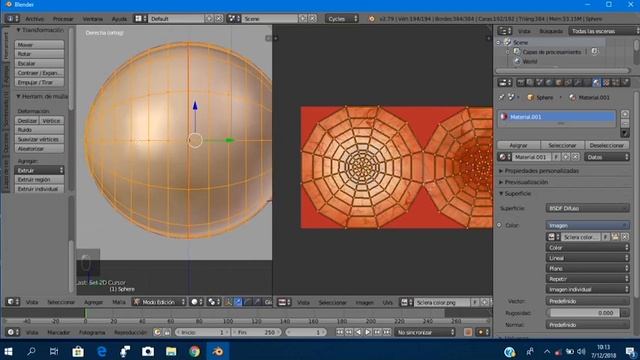Open the World properties tab
This screenshot has height=360, width=640.
point(549,83)
